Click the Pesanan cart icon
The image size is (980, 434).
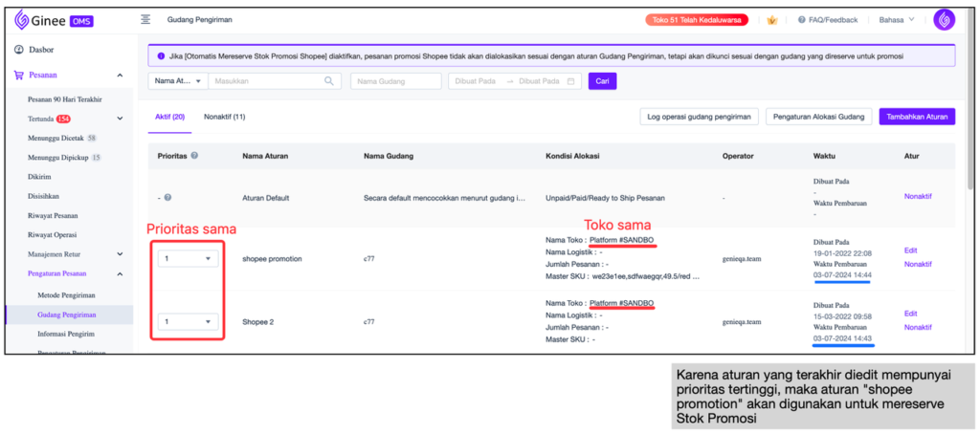point(19,75)
